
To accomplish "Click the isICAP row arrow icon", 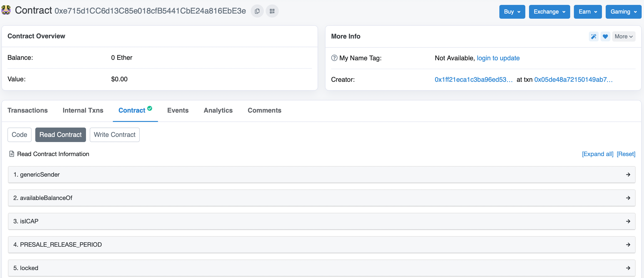I will pyautogui.click(x=628, y=221).
